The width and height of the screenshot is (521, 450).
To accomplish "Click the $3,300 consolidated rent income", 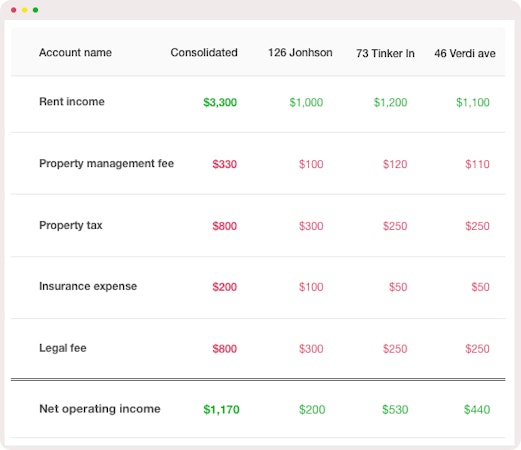I will pyautogui.click(x=220, y=102).
